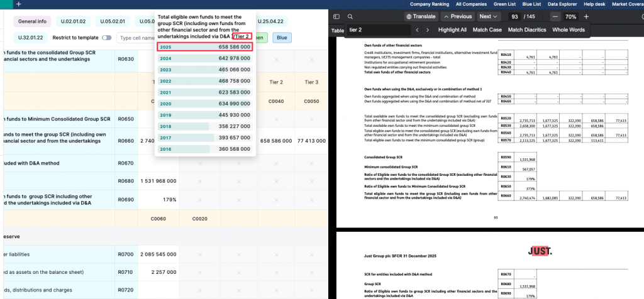Zoom out with the minus icon
644x299 pixels.
pos(555,16)
